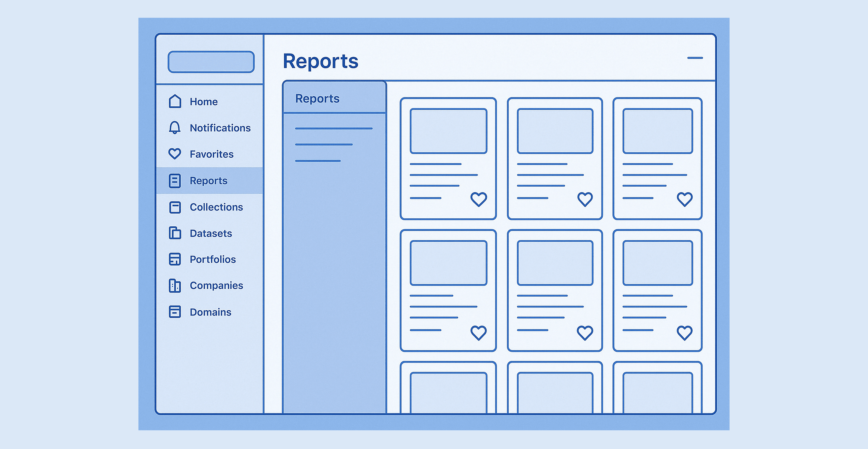Click the logo placeholder box atop the sidebar
Screen dimensions: 868x449
pos(211,62)
